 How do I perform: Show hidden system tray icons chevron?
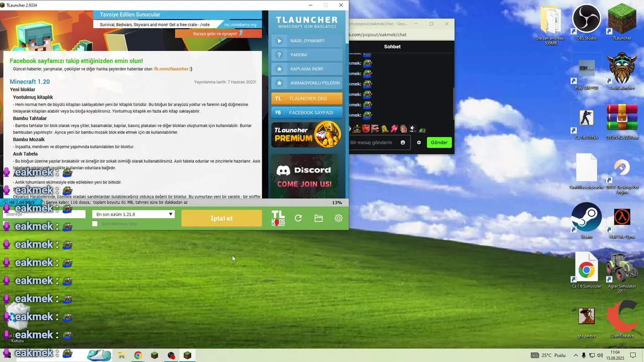point(575,355)
